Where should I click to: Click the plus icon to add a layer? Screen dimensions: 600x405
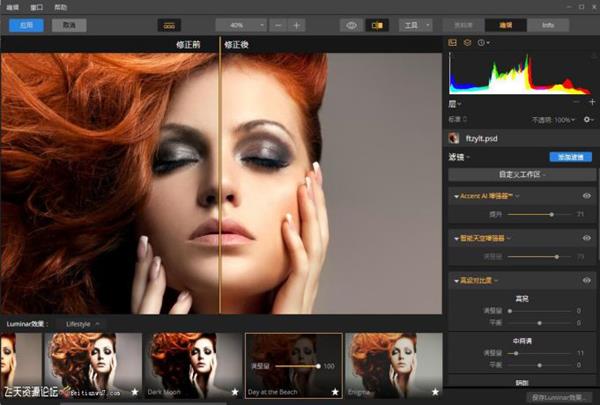point(590,103)
